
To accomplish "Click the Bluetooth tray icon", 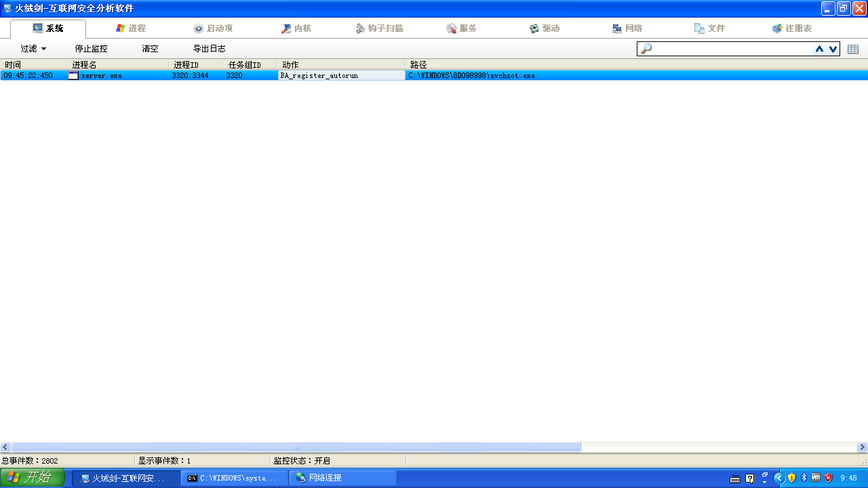I will click(804, 479).
